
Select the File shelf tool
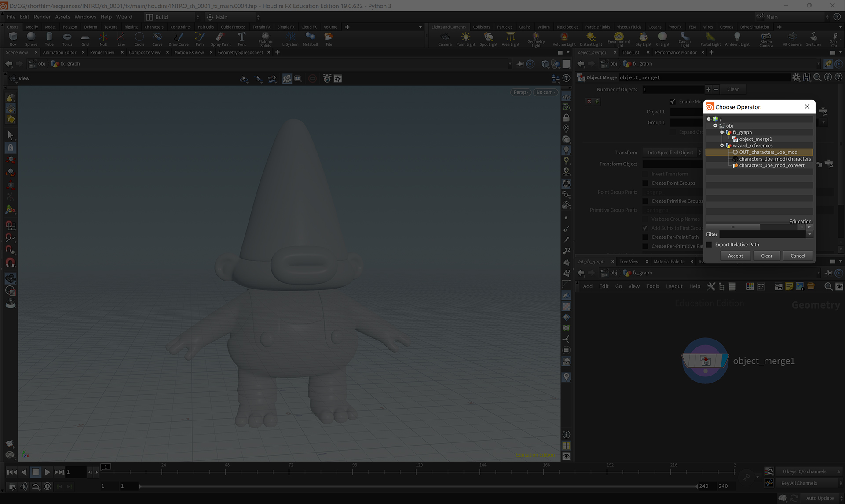coord(329,39)
